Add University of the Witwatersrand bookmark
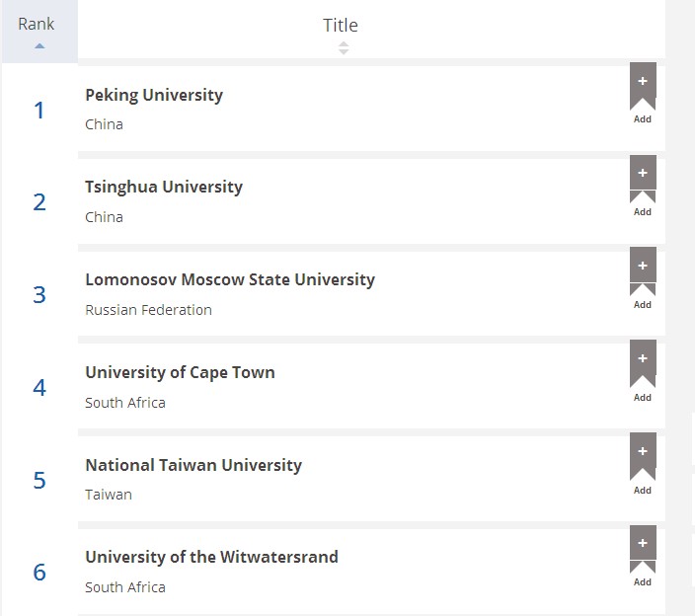The image size is (695, 616). [643, 550]
